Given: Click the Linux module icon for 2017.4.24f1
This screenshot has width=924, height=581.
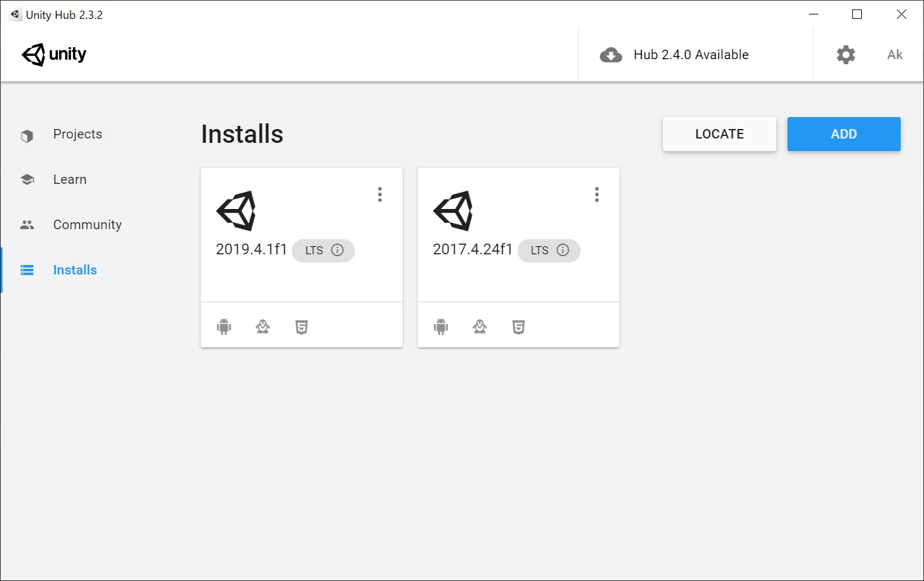Looking at the screenshot, I should pyautogui.click(x=480, y=326).
